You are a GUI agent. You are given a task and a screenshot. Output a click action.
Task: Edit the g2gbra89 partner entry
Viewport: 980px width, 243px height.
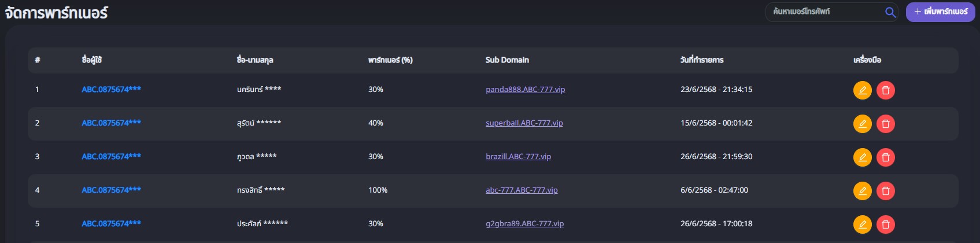(862, 224)
